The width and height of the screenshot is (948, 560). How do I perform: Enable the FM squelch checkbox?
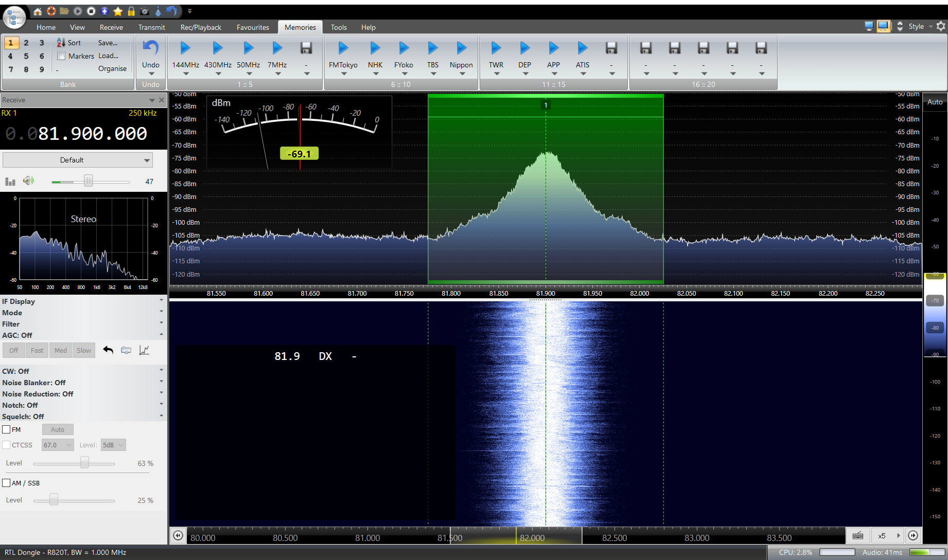point(7,429)
